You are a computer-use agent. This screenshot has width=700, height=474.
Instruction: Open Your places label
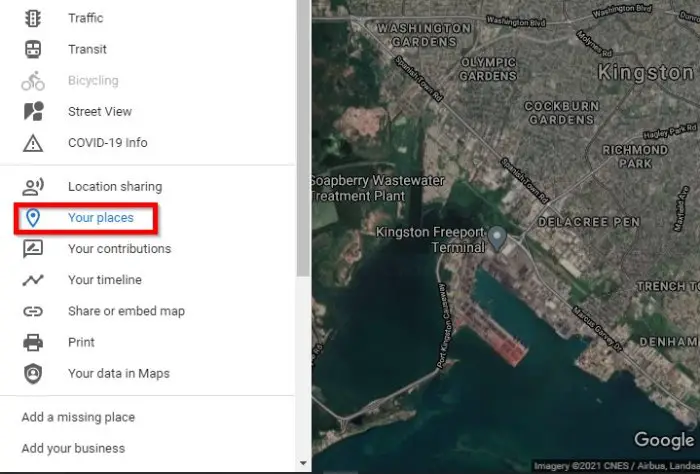[101, 218]
